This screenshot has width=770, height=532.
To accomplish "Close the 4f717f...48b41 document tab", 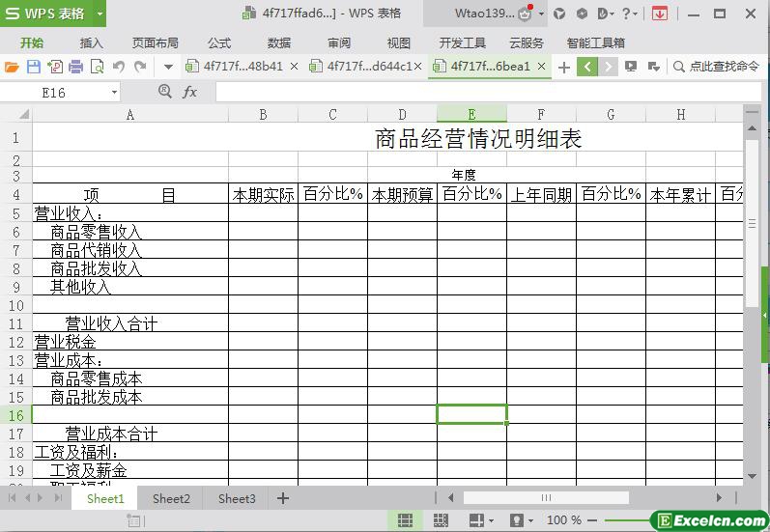I will tap(294, 67).
